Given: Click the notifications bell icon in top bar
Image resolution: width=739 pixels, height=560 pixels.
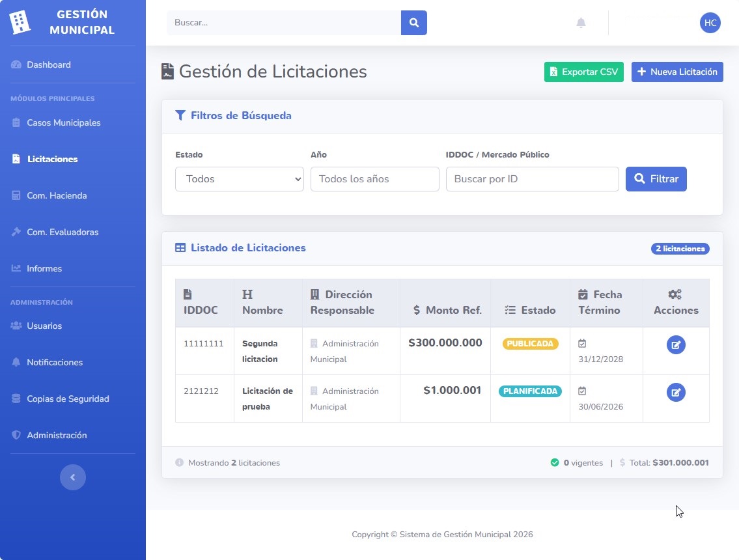Looking at the screenshot, I should (x=581, y=23).
